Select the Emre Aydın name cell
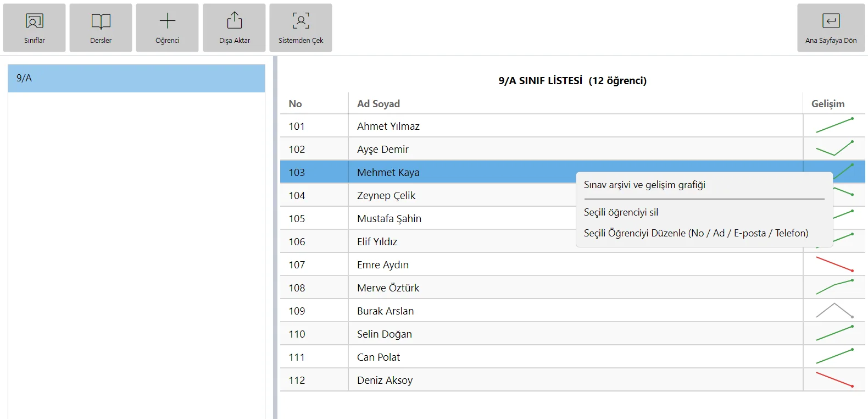The width and height of the screenshot is (868, 419). pyautogui.click(x=575, y=264)
